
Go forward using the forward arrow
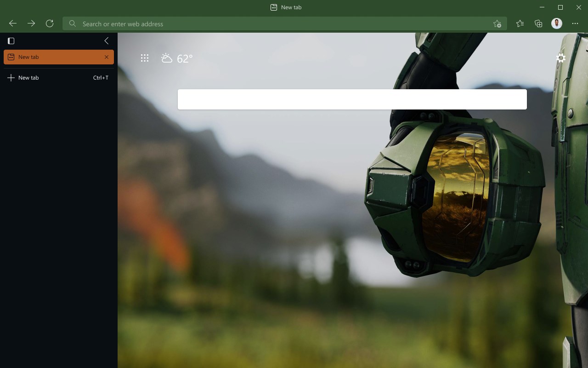[x=31, y=23]
